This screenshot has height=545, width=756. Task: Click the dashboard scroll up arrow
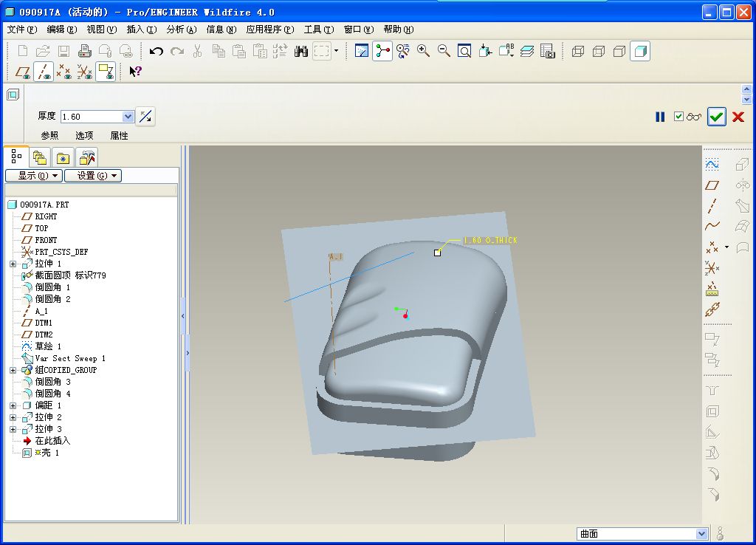click(x=746, y=89)
